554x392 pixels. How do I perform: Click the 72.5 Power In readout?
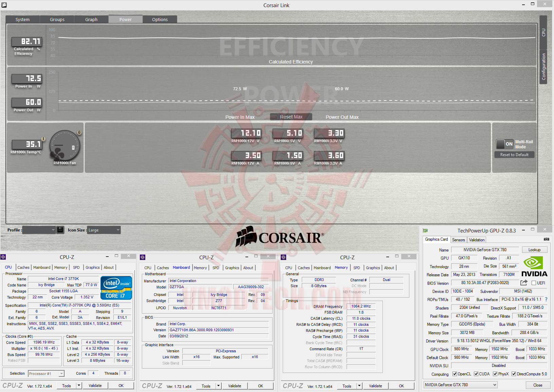coord(27,78)
